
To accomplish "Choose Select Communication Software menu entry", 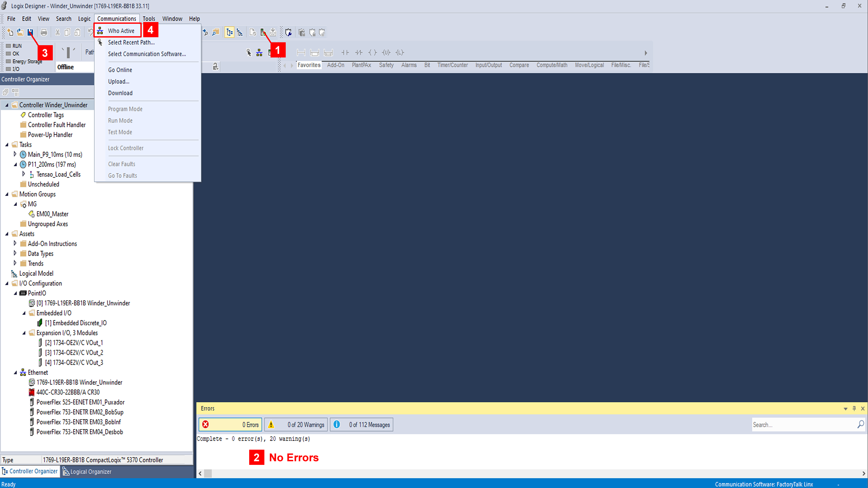I will (147, 54).
